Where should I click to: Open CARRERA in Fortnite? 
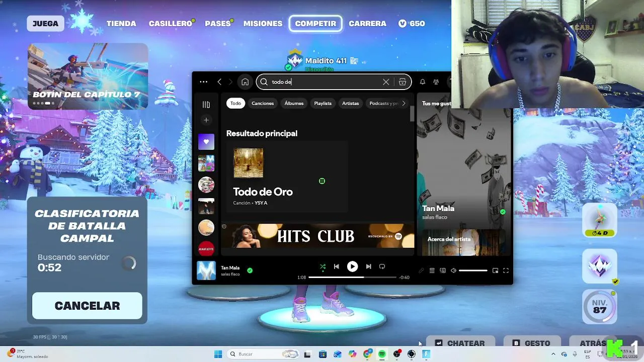click(367, 24)
